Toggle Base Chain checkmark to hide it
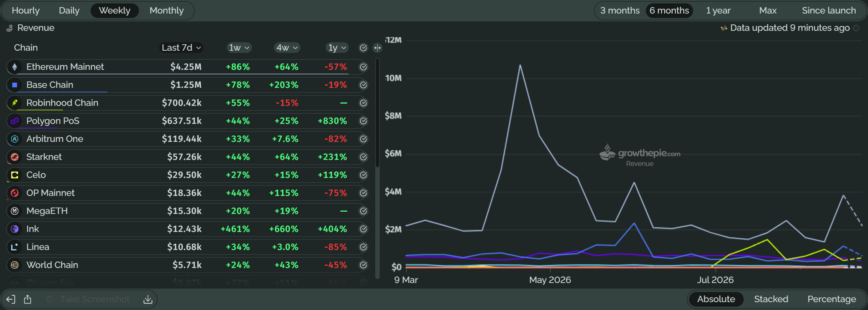 point(363,85)
